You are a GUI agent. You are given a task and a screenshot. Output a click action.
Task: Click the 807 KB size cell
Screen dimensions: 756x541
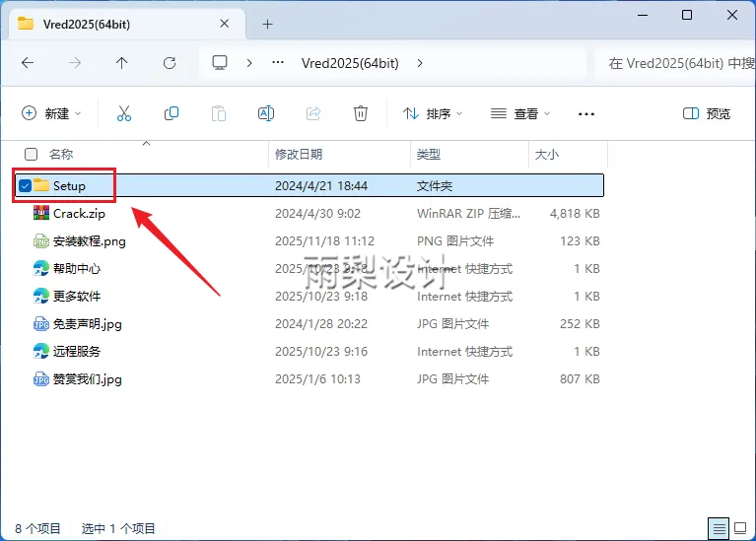580,379
